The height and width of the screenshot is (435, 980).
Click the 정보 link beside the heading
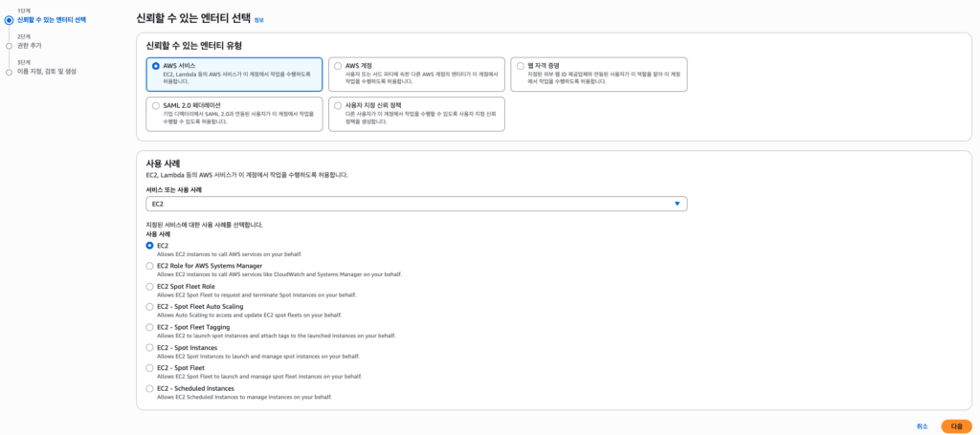(x=258, y=19)
